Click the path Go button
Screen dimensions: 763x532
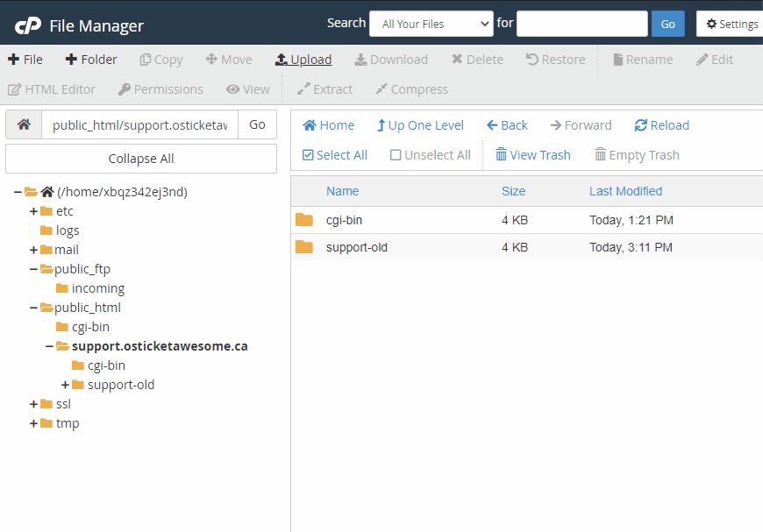point(257,124)
